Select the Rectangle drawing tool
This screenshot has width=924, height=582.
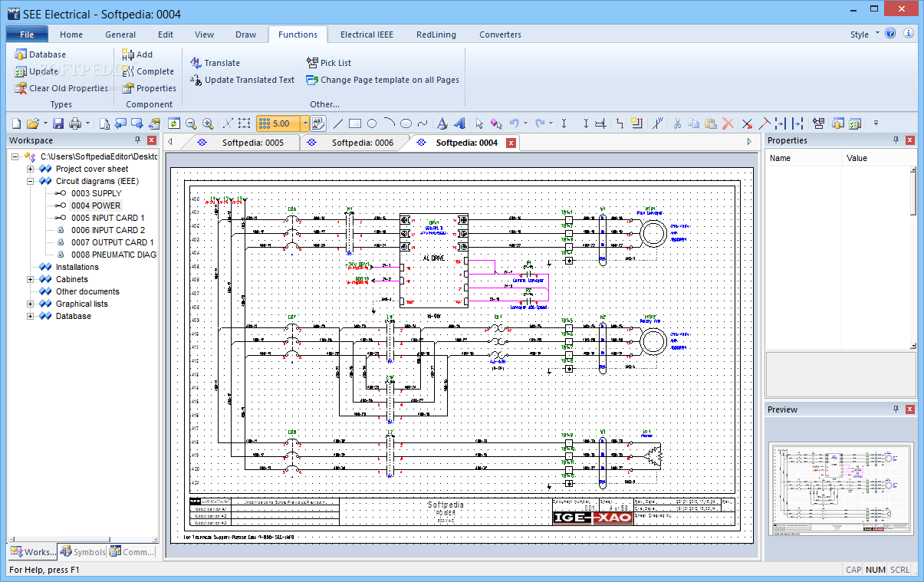(x=355, y=123)
